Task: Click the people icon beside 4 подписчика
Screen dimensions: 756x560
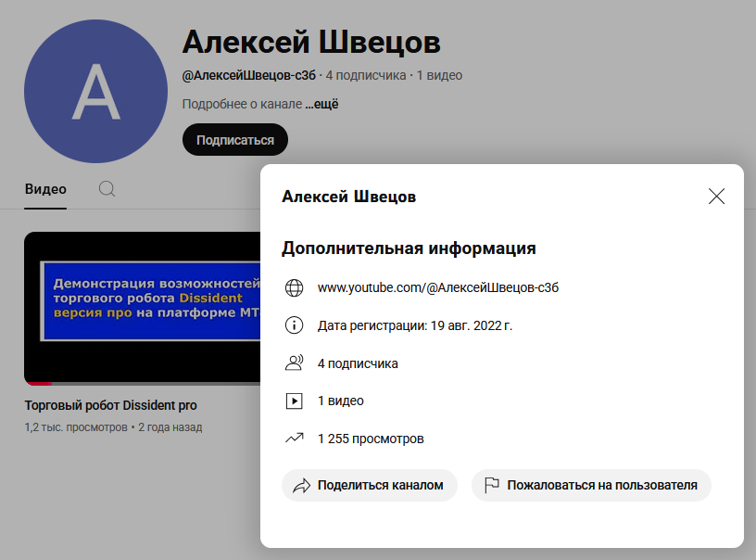Action: point(294,363)
